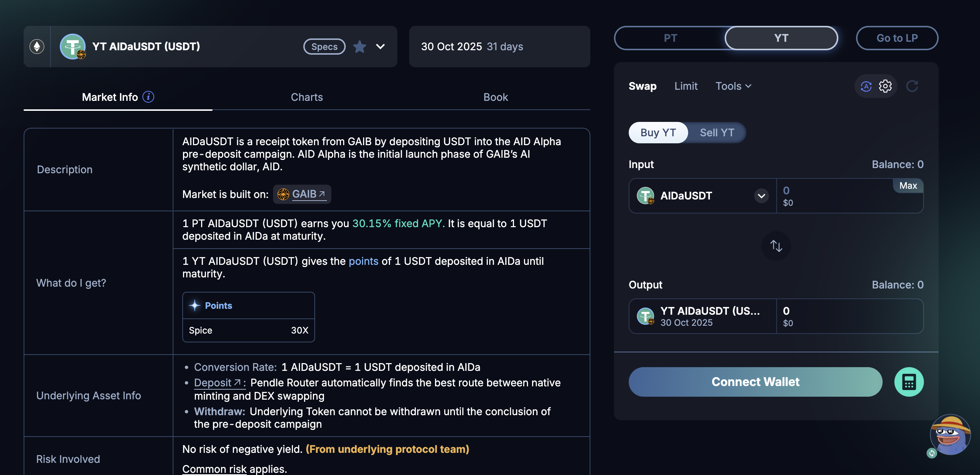Viewport: 980px width, 475px height.
Task: Click the Specs button
Action: (x=324, y=47)
